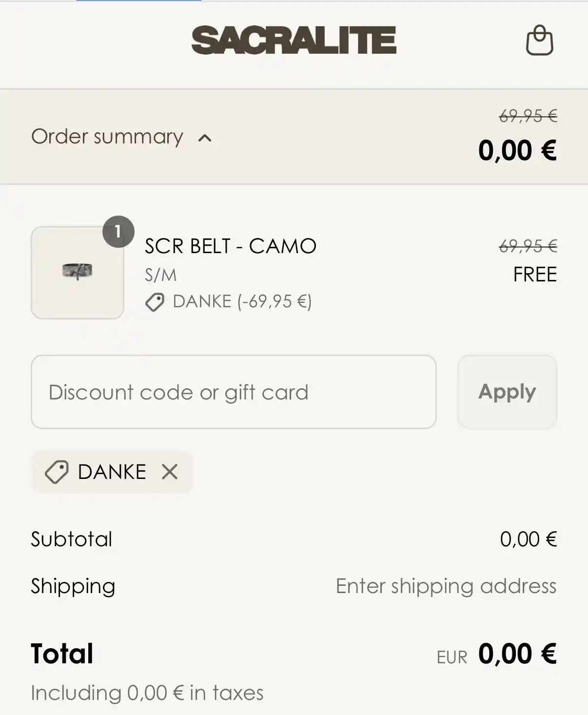Click the Subtotal row amount
Screen dimensions: 588x715
tap(528, 539)
